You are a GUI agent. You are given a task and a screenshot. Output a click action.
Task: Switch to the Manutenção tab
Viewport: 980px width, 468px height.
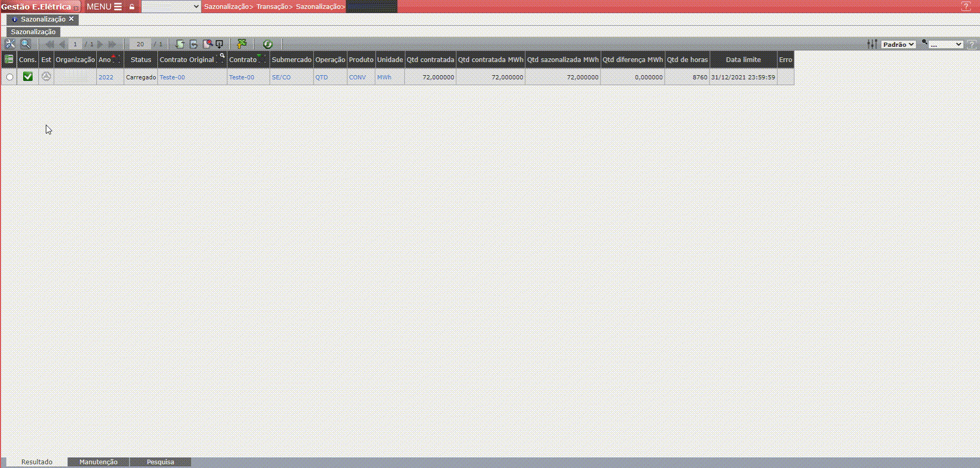tap(98, 462)
